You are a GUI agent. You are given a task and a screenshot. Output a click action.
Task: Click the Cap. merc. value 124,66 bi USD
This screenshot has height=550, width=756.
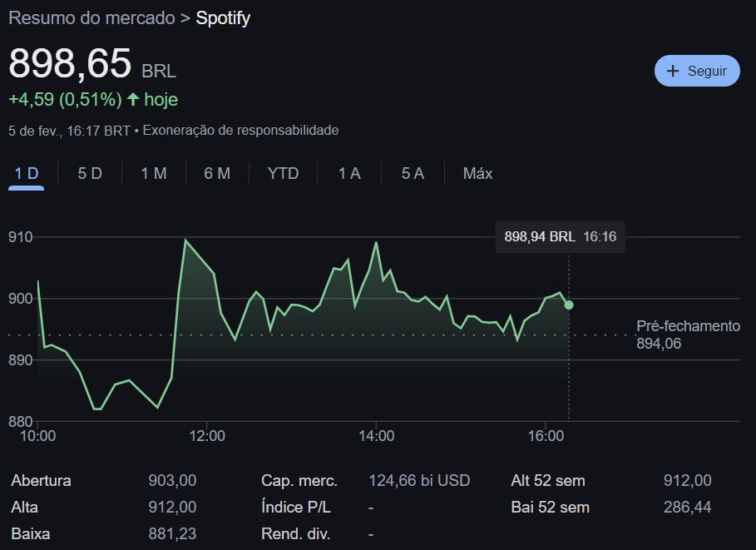coord(419,481)
